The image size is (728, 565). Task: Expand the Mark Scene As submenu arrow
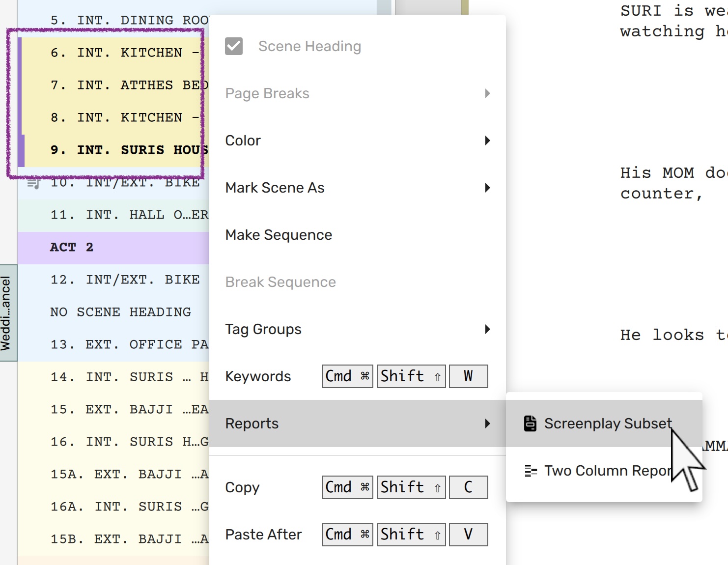[487, 188]
